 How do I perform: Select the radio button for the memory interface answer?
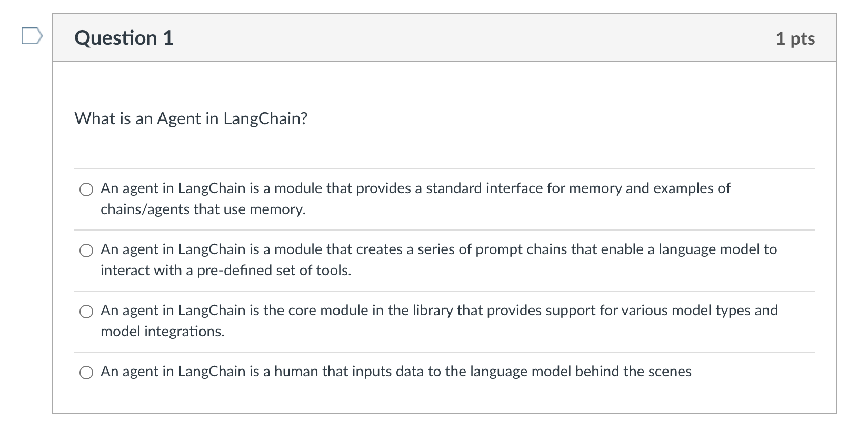pos(86,189)
